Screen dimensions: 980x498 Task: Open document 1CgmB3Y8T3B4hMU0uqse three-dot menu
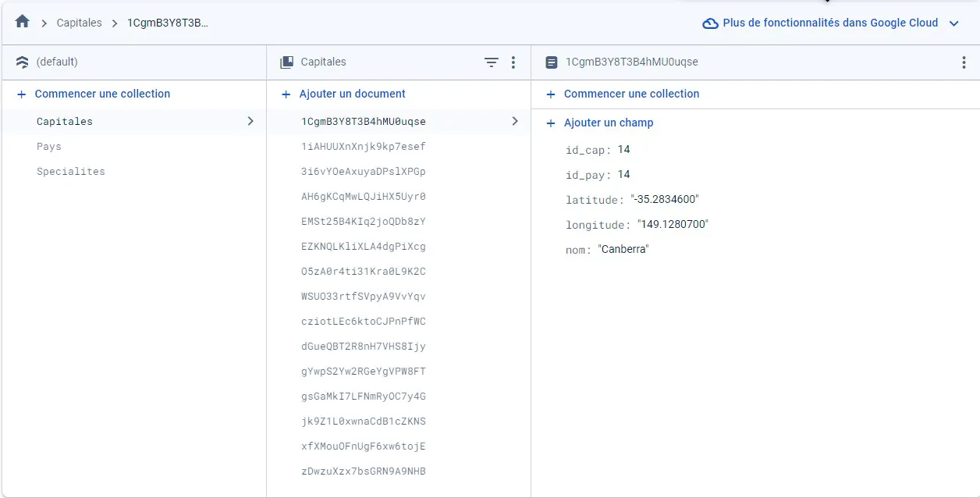pos(964,62)
